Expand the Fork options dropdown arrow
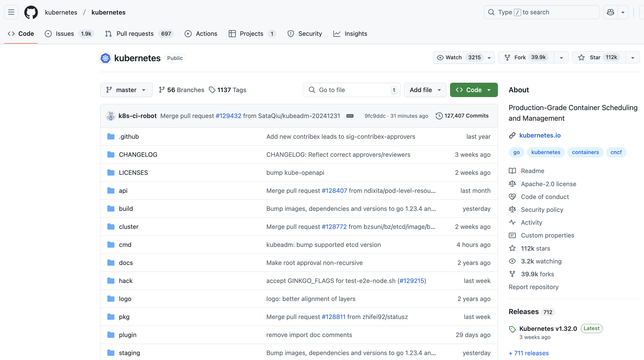This screenshot has height=360, width=644. point(561,58)
